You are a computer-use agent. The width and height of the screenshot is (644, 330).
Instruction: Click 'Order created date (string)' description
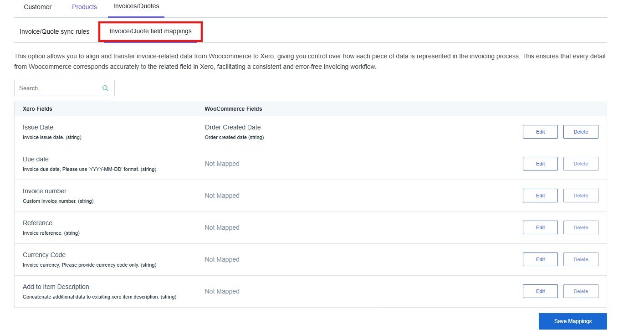[x=234, y=137]
